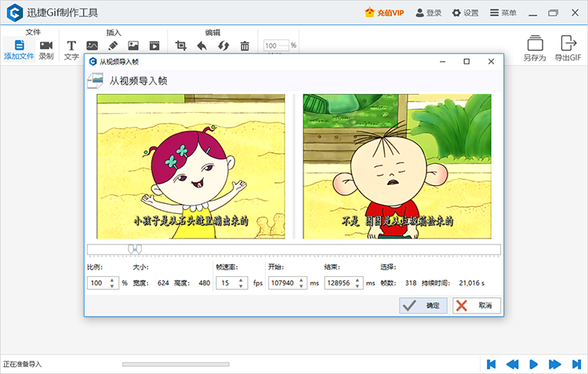Select the crop tool
Image resolution: width=588 pixels, height=374 pixels.
181,45
